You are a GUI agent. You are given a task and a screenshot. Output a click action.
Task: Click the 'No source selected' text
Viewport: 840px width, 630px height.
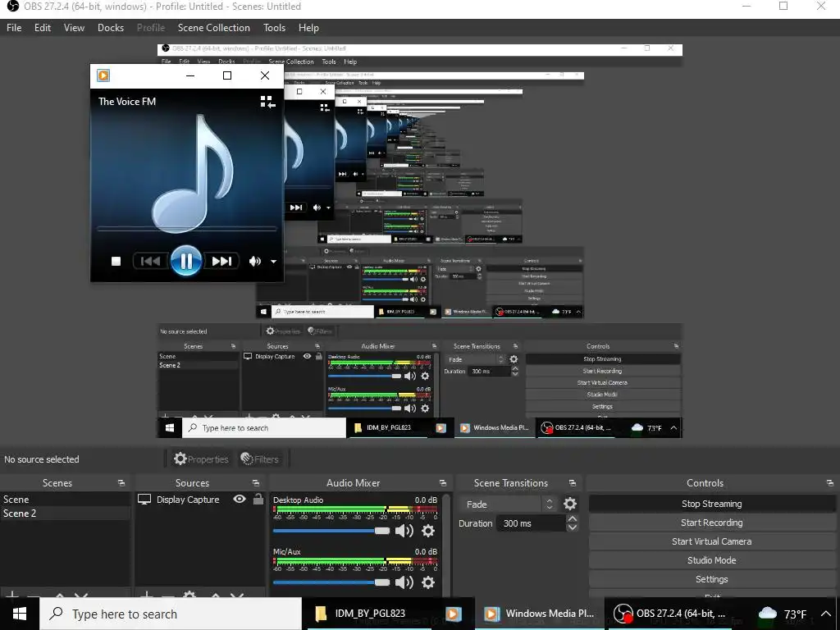[42, 459]
